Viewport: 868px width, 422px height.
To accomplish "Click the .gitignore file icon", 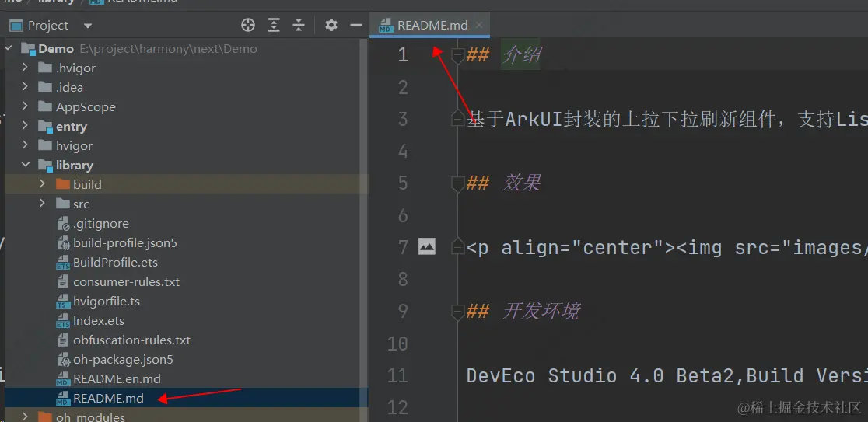I will point(63,224).
